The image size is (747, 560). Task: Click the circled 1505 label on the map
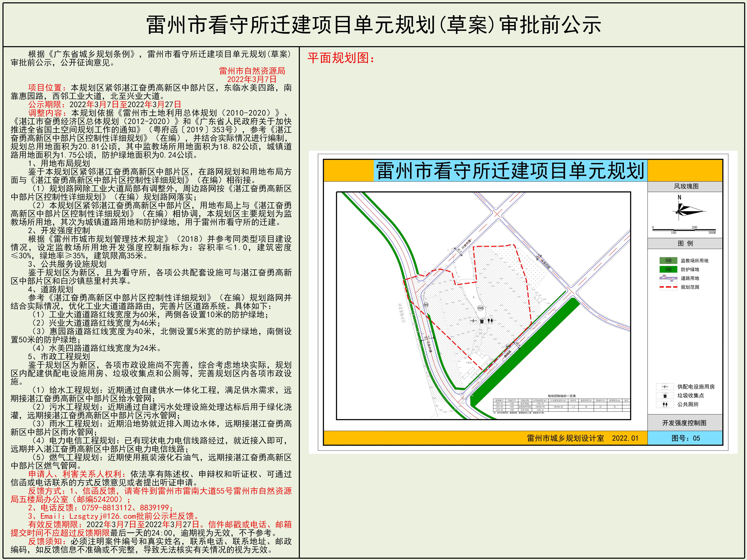480,308
